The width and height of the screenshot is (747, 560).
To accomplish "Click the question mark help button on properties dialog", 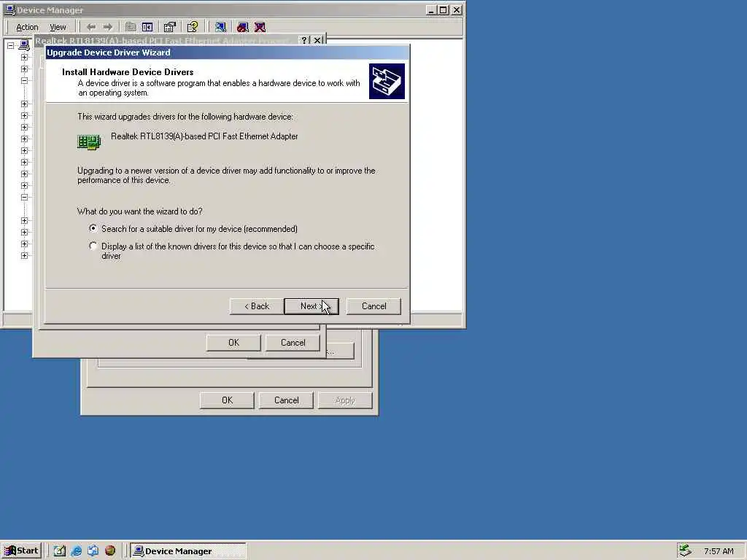I will (x=305, y=41).
